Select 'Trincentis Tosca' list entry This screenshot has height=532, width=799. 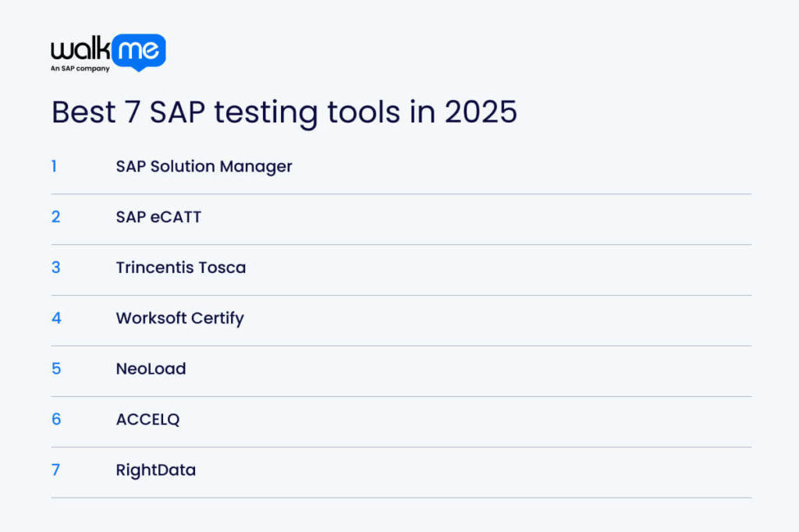[x=181, y=268]
